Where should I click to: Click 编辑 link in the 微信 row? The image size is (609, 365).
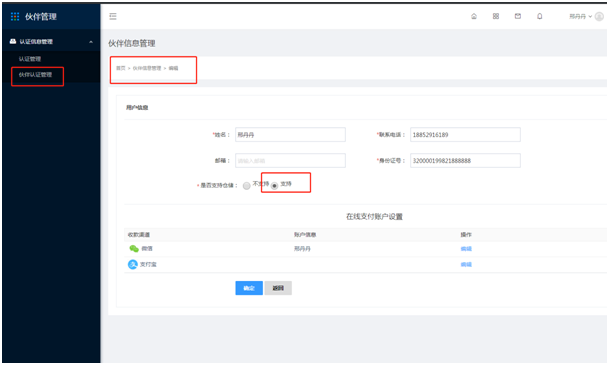(466, 249)
